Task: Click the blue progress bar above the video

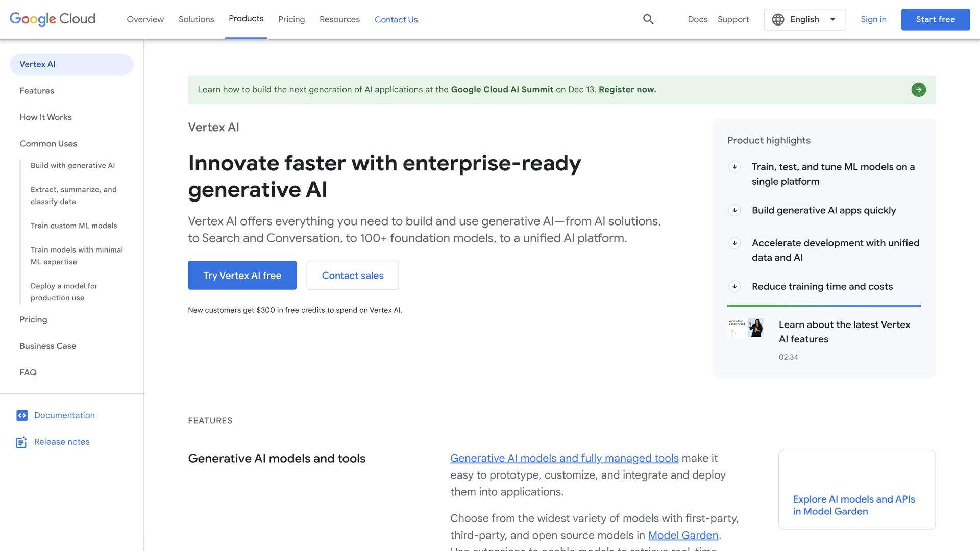Action: [824, 306]
